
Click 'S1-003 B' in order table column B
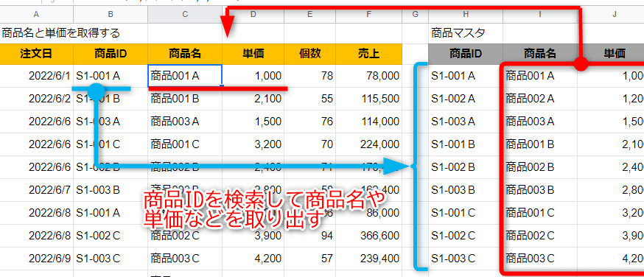(111, 190)
